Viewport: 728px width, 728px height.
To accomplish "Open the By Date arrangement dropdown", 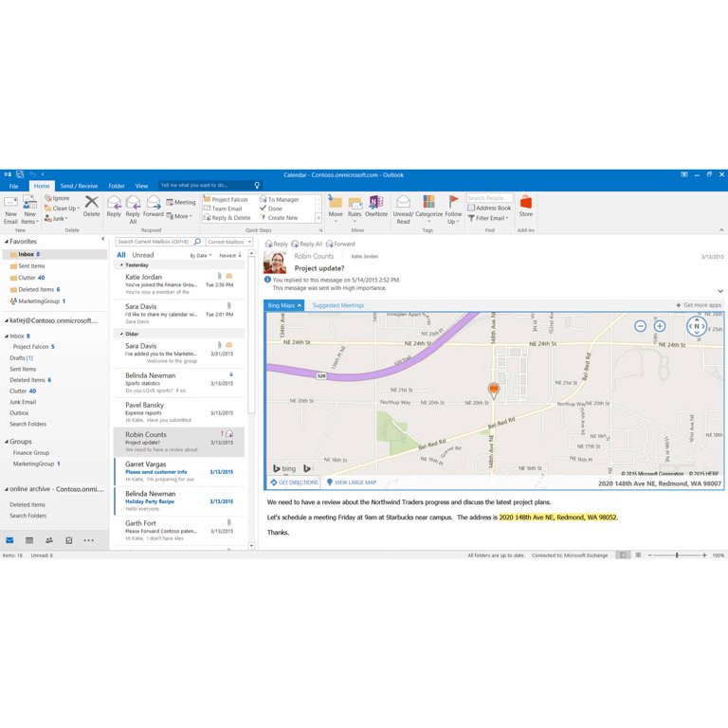I will point(201,255).
